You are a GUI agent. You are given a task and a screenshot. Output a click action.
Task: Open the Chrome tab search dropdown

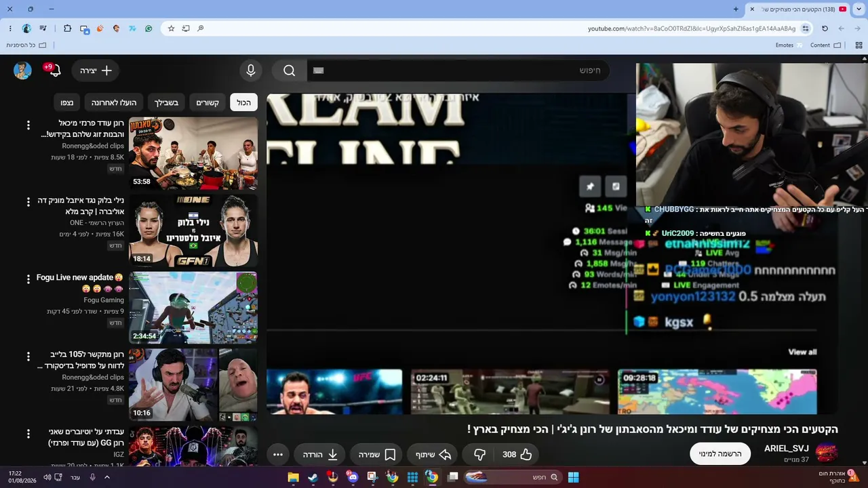859,9
